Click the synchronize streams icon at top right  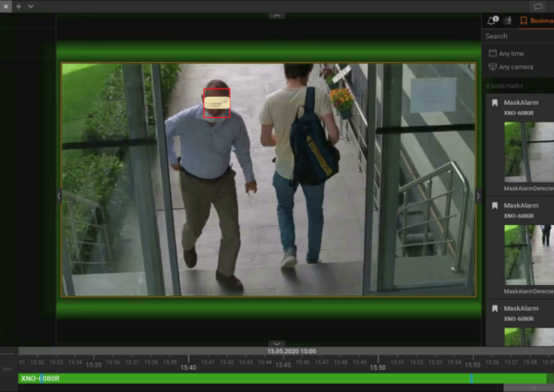click(537, 6)
